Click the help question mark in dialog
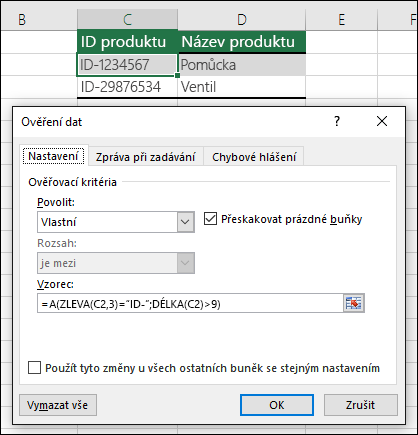418x435 pixels. coord(337,121)
